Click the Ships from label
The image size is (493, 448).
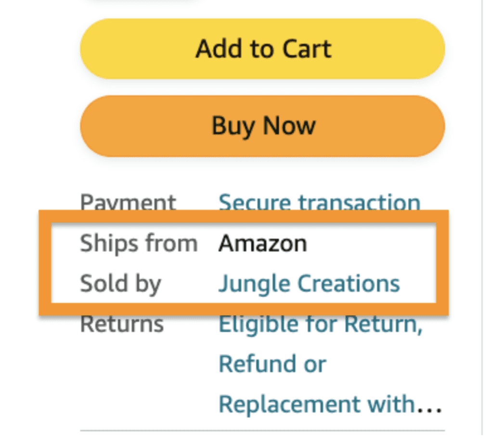(139, 243)
